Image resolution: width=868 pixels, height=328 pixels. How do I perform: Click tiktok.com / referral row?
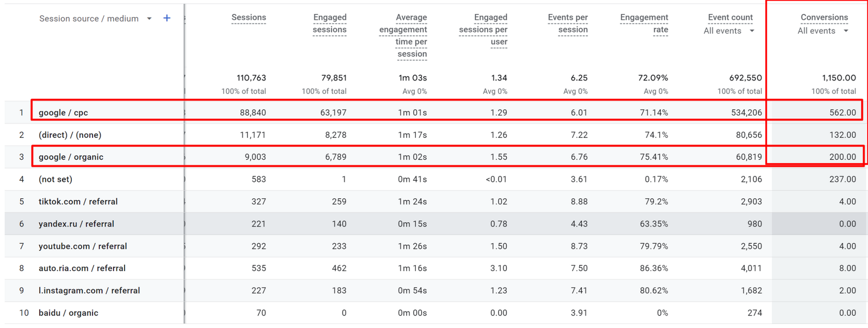tap(78, 201)
